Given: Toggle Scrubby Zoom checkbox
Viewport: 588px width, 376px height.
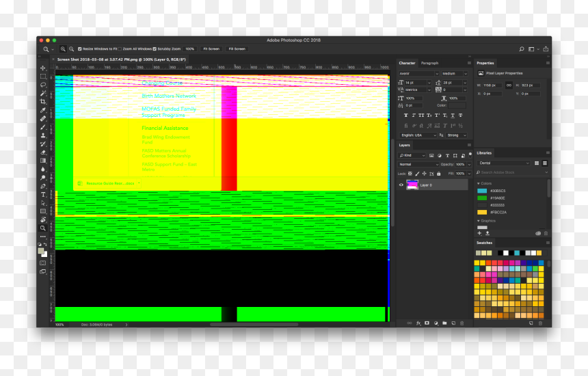Looking at the screenshot, I should [155, 49].
